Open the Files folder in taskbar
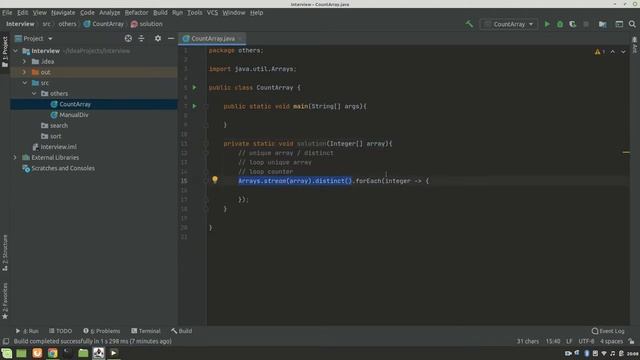 [83, 353]
